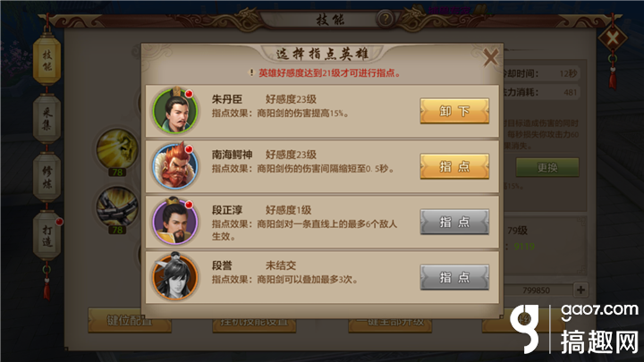Click the 朱丹臣 hero portrait

click(x=175, y=111)
